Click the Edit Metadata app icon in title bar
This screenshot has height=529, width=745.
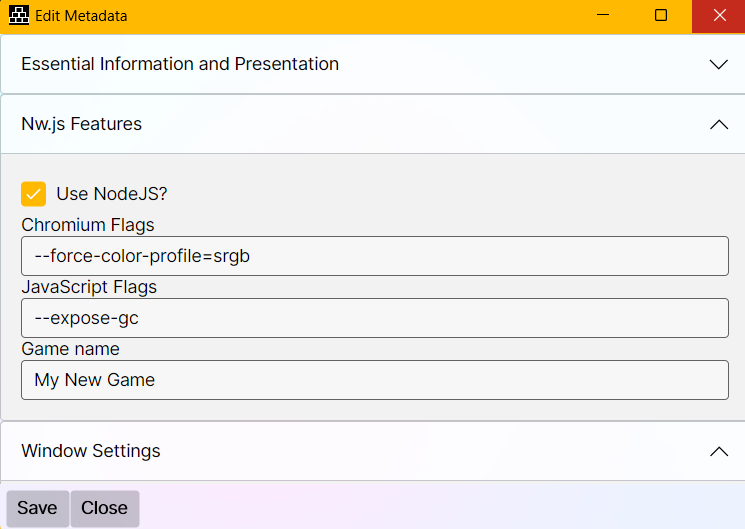(x=18, y=16)
